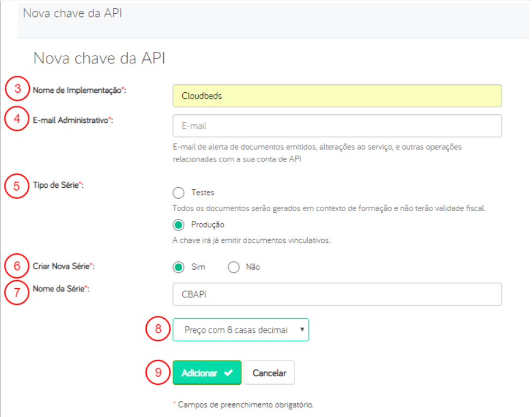The height and width of the screenshot is (417, 532).
Task: Click the circled step 4 marker
Action: (17, 120)
